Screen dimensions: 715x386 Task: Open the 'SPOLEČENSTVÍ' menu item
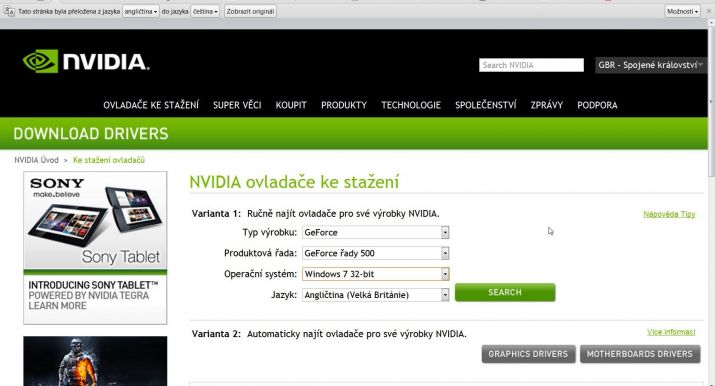pyautogui.click(x=486, y=105)
